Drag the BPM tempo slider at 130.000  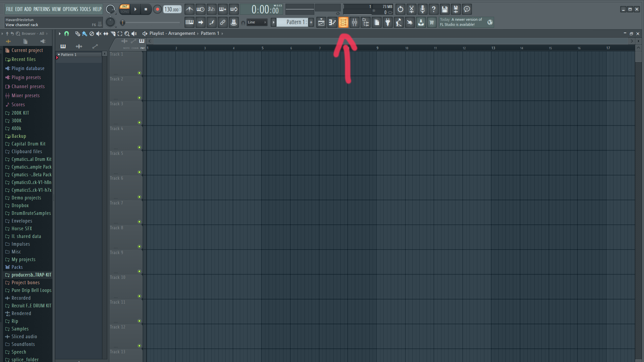point(171,9)
